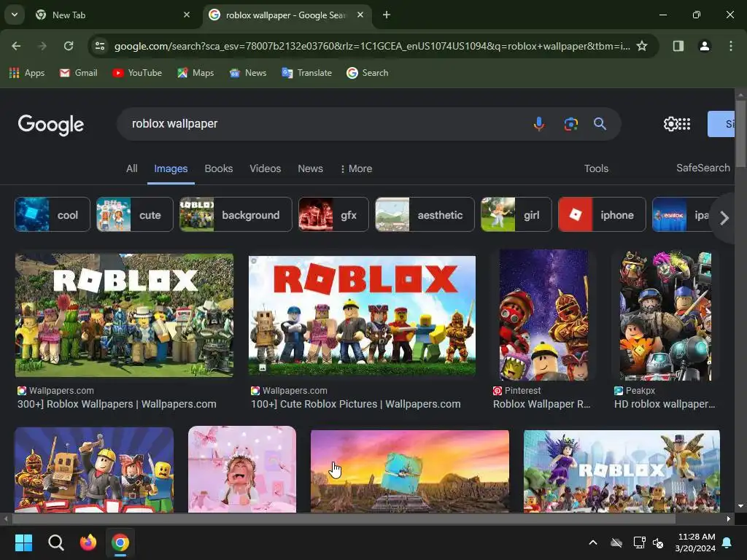Open the YouTube bookmark
This screenshot has width=747, height=560.
pos(137,73)
